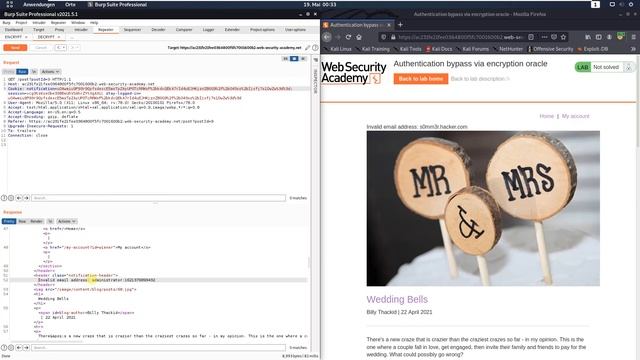
Task: Click the Cancel button in Repeater
Action: (x=41, y=48)
